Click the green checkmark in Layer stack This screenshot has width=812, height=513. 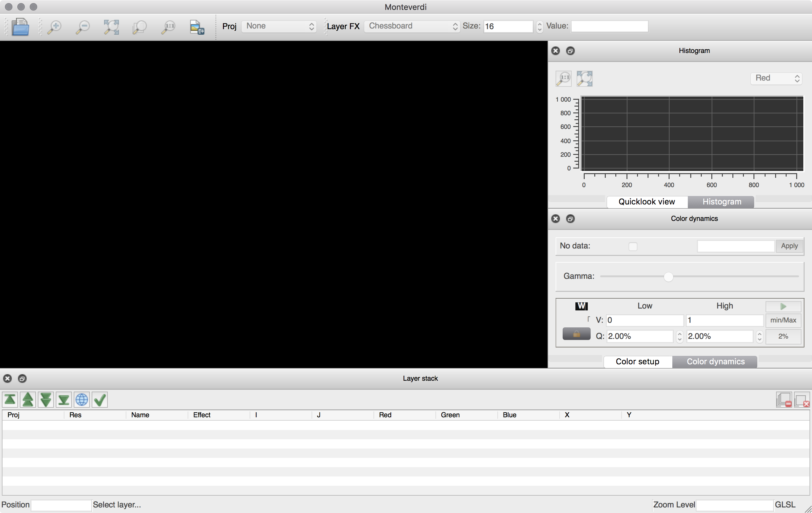pyautogui.click(x=100, y=400)
